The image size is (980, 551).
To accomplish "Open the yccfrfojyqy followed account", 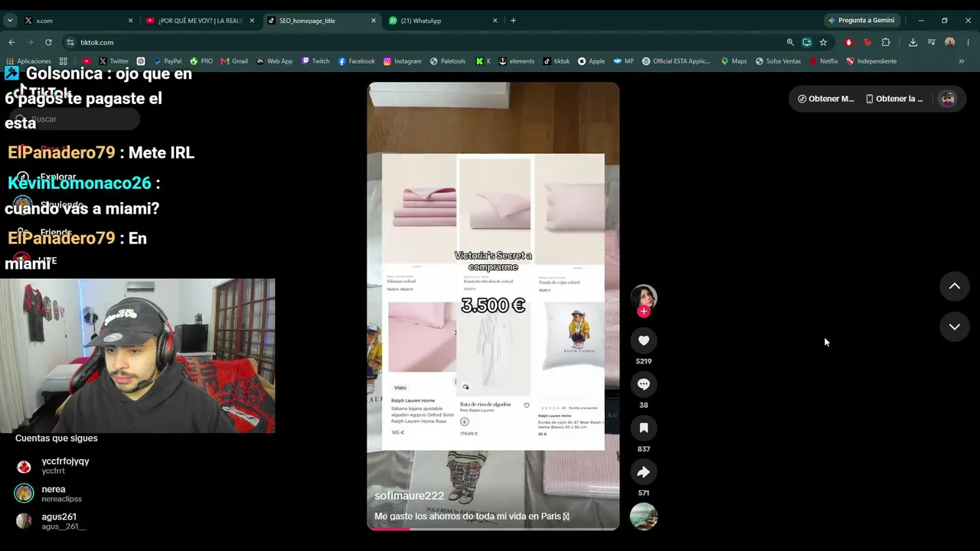I will click(x=54, y=465).
